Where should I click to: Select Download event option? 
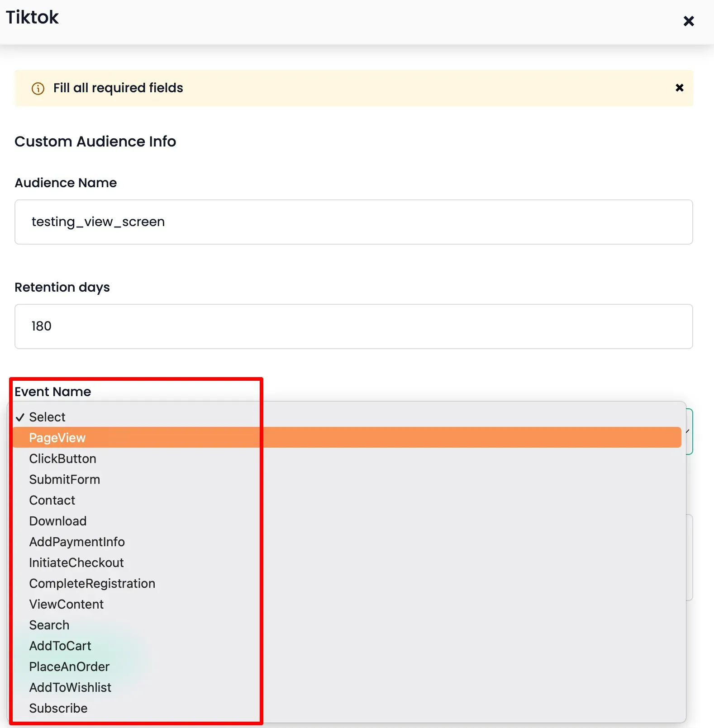click(347, 521)
